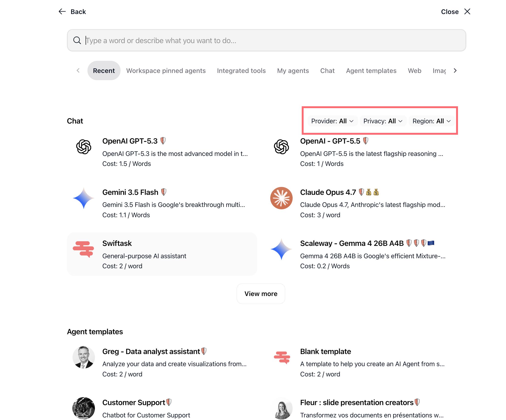Open the Region filter dropdown
Viewport: 506px width, 420px height.
click(x=432, y=121)
